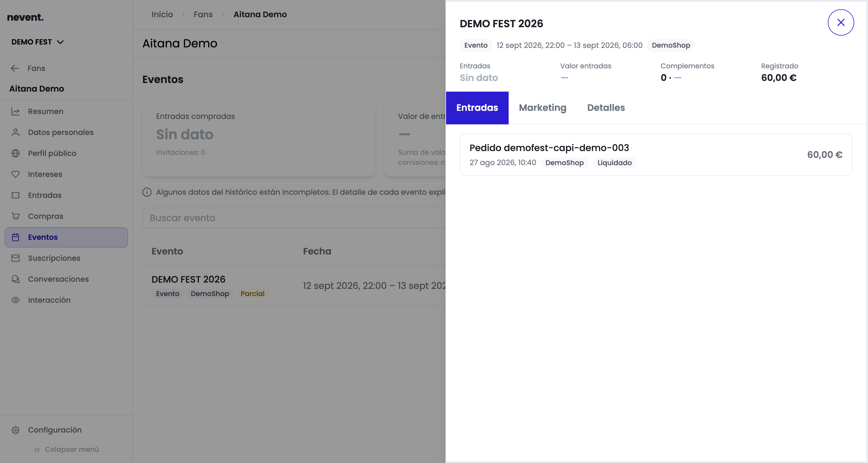868x463 pixels.
Task: Expand the DEMO FEST organization dropdown
Action: pyautogui.click(x=37, y=42)
